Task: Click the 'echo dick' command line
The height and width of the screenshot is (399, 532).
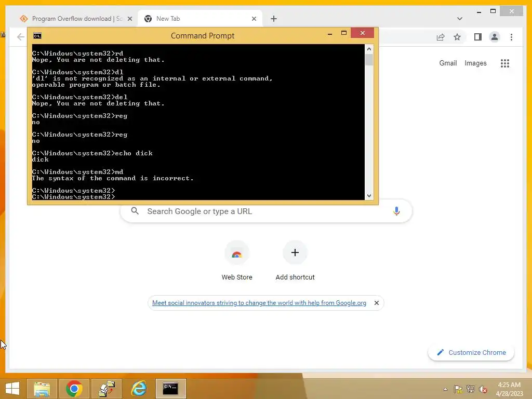Action: 92,153
